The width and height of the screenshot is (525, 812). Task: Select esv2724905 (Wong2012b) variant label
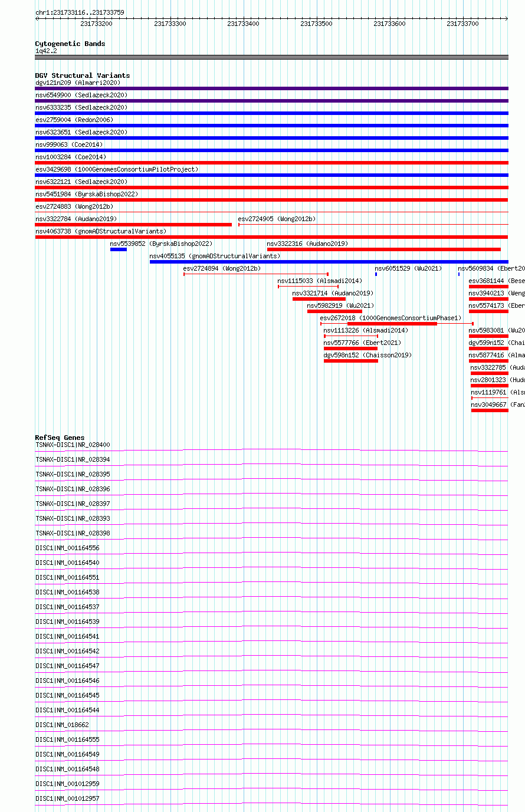point(277,219)
